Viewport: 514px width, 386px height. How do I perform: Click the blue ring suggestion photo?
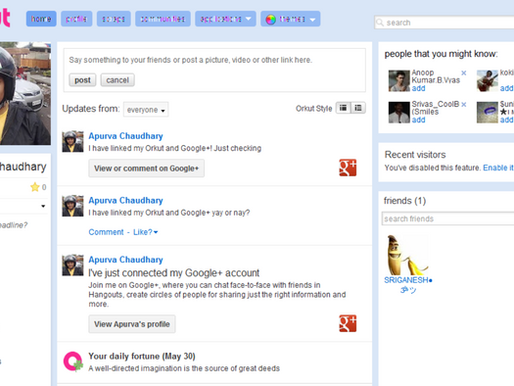point(487,112)
